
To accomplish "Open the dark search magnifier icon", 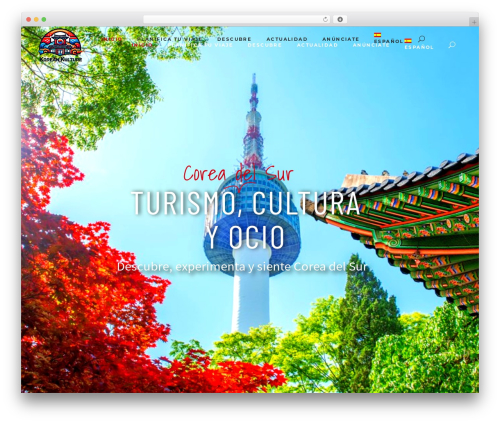I will [422, 39].
